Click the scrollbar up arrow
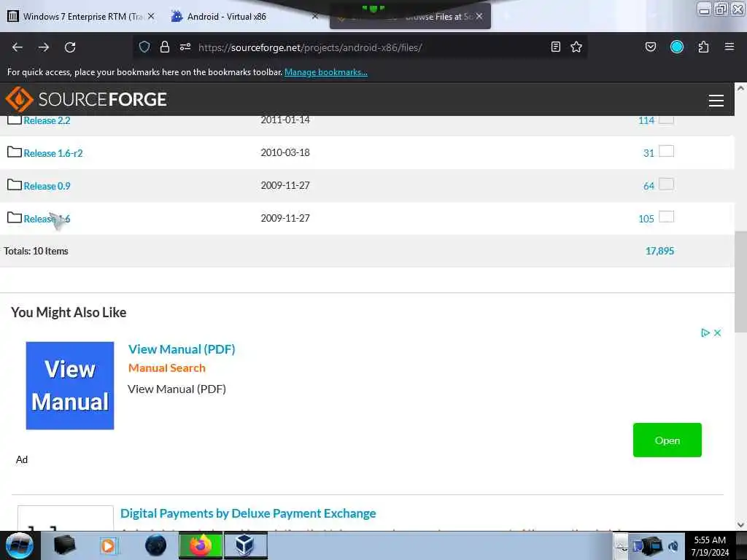 click(x=740, y=88)
